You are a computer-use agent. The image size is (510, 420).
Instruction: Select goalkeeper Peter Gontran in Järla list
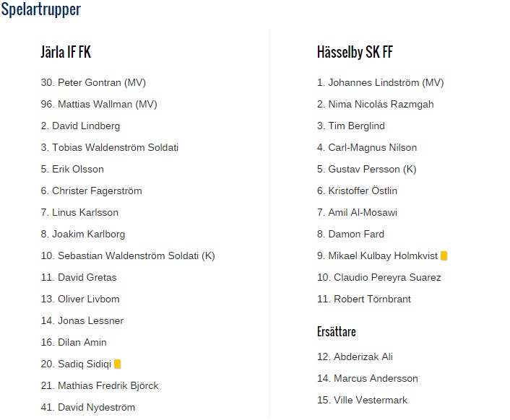pyautogui.click(x=93, y=82)
